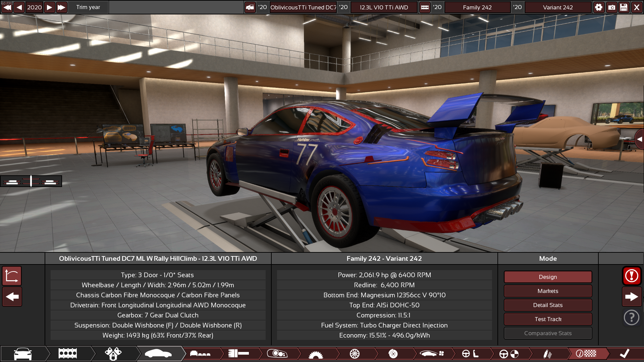Show the warnings via red exclamation icon
The height and width of the screenshot is (362, 644).
632,276
